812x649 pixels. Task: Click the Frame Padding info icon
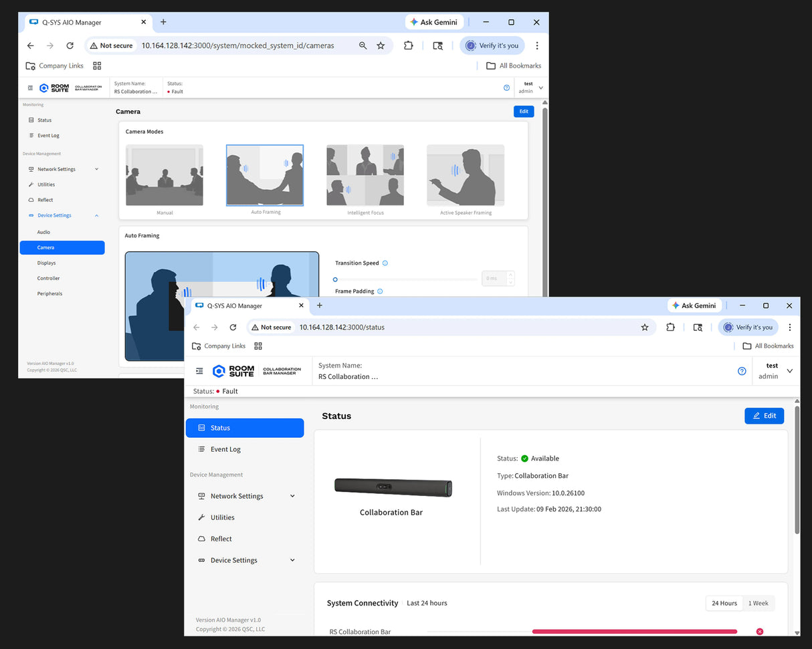coord(380,291)
